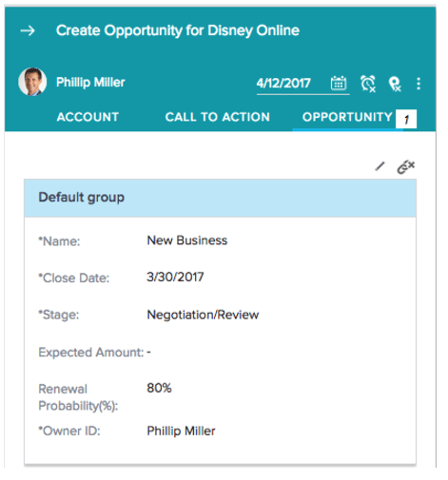Click the opportunity count badge showing 1

click(406, 119)
